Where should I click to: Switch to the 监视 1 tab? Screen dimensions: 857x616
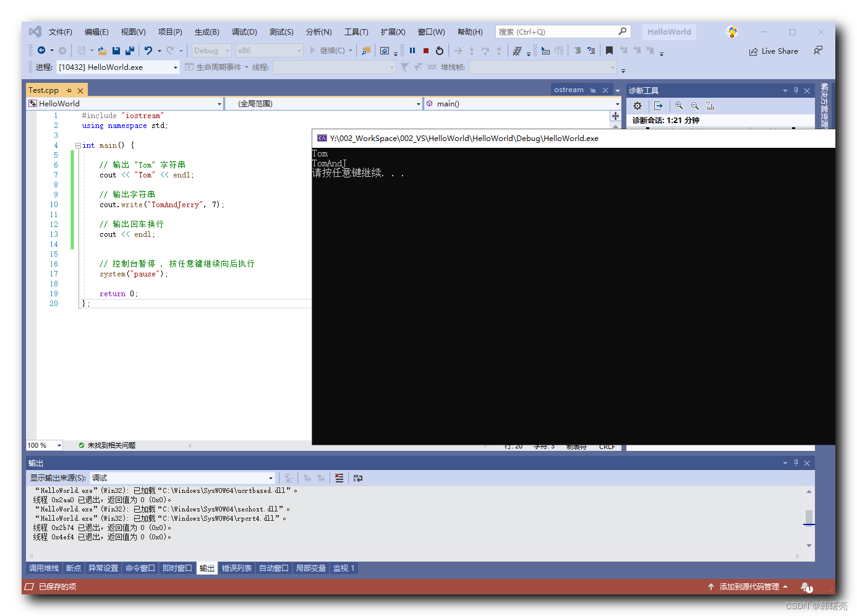point(344,568)
